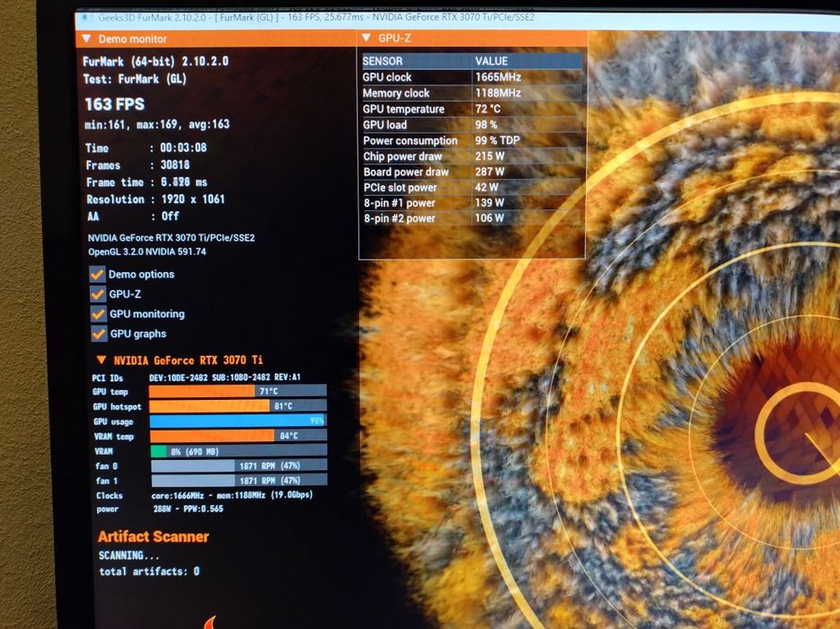This screenshot has width=840, height=629.
Task: Click the Frames 30818 value
Action: coord(175,165)
